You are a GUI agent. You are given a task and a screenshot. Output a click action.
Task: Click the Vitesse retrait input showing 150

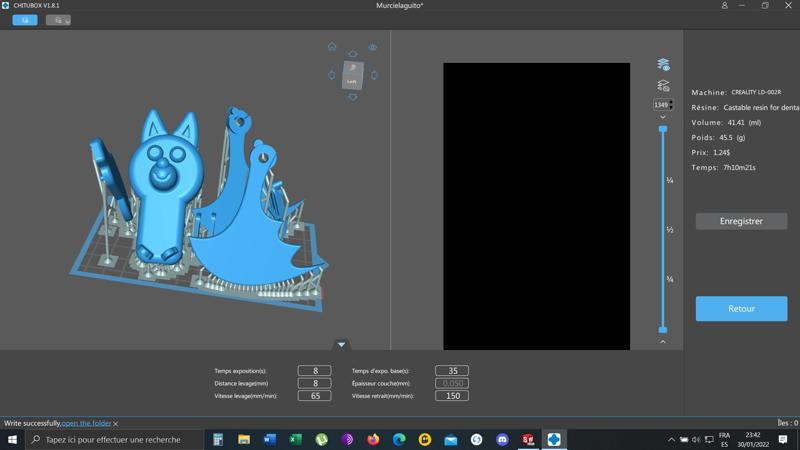(x=452, y=396)
